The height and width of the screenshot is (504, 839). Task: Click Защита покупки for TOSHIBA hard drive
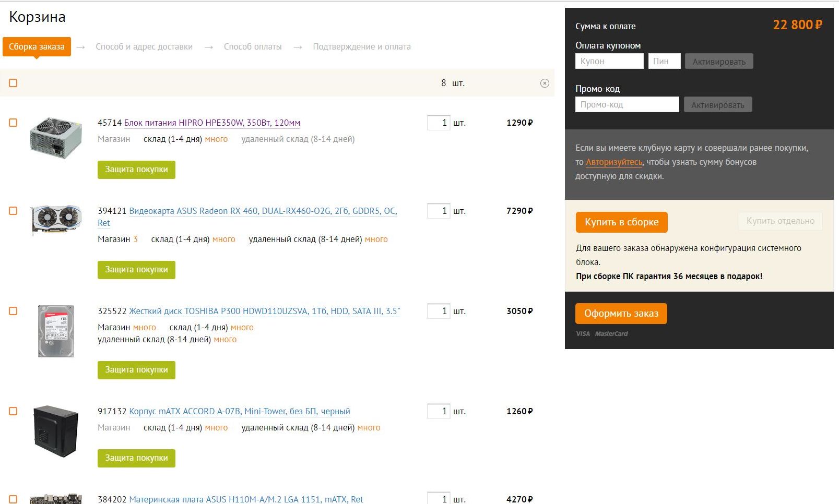point(136,370)
